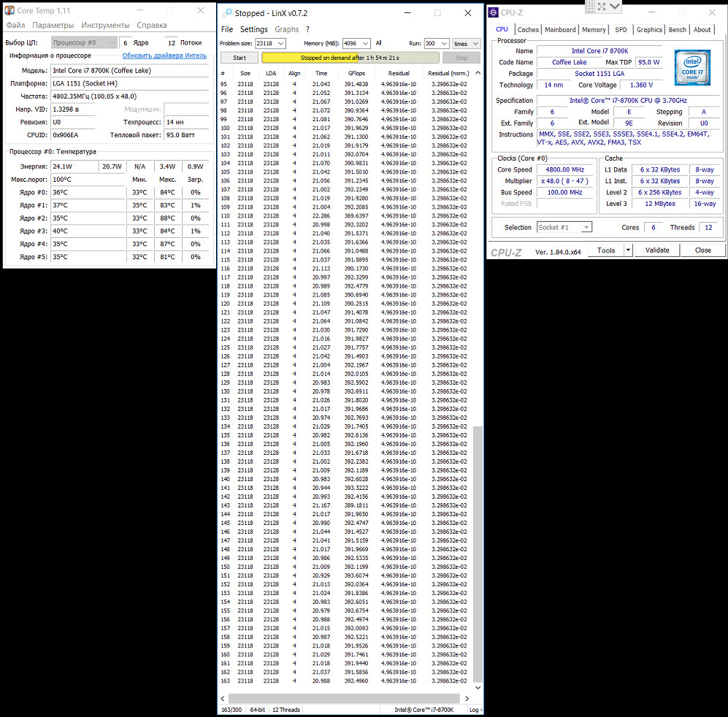Open the Graphs menu in LinX

pyautogui.click(x=286, y=29)
